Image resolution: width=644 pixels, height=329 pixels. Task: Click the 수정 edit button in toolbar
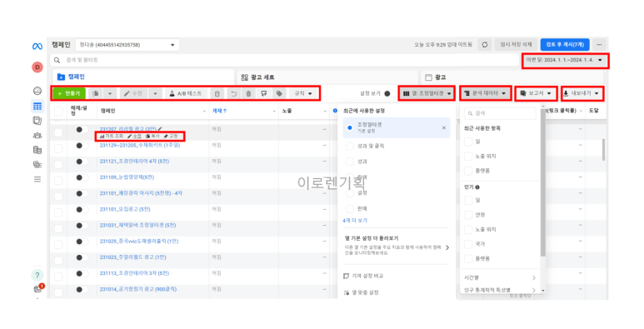pyautogui.click(x=134, y=93)
